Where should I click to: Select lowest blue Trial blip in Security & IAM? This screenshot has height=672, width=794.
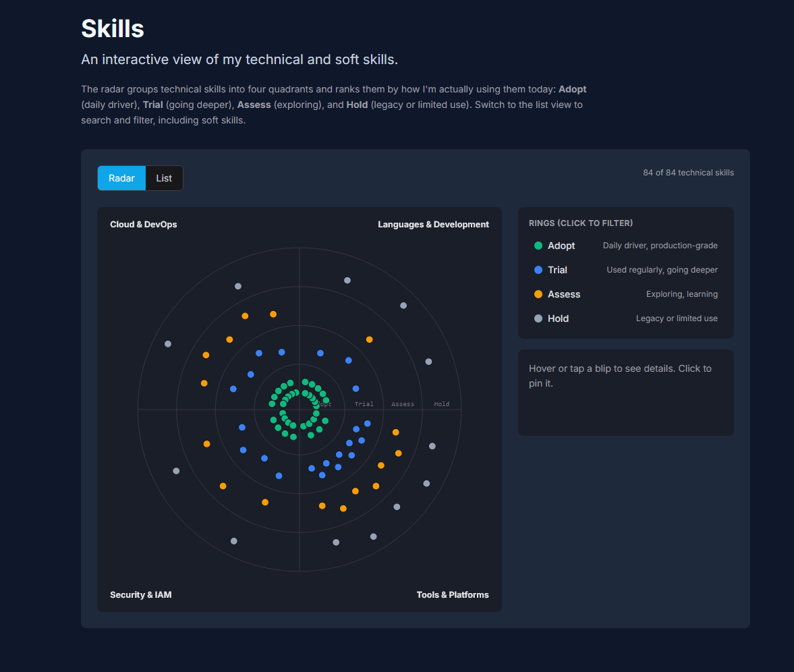click(x=279, y=476)
